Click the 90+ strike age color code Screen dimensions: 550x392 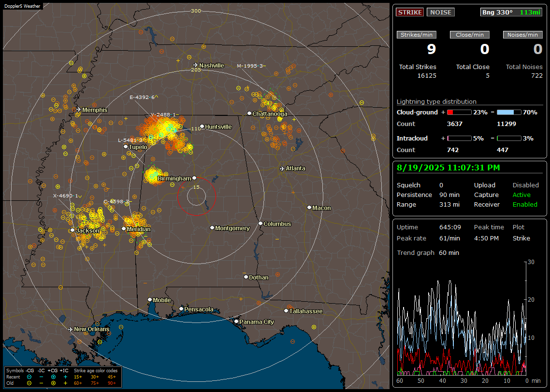coord(112,383)
